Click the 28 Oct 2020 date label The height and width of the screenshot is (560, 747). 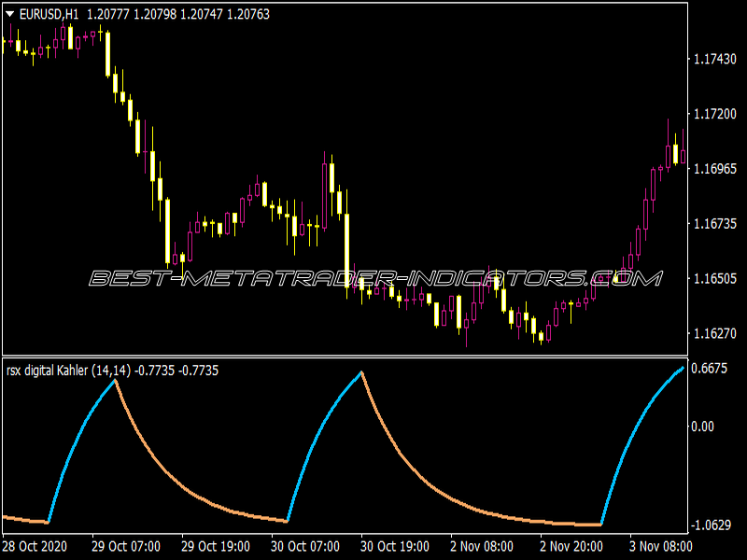(35, 546)
